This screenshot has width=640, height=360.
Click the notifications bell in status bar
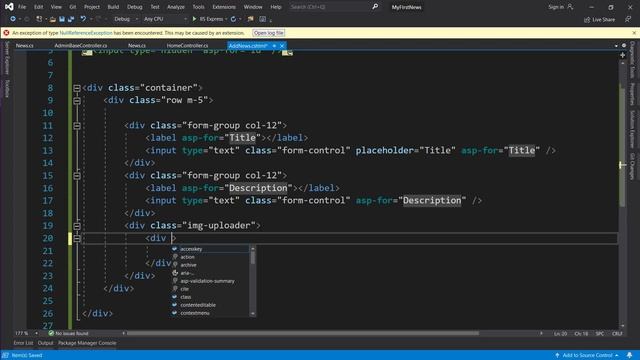[x=629, y=355]
